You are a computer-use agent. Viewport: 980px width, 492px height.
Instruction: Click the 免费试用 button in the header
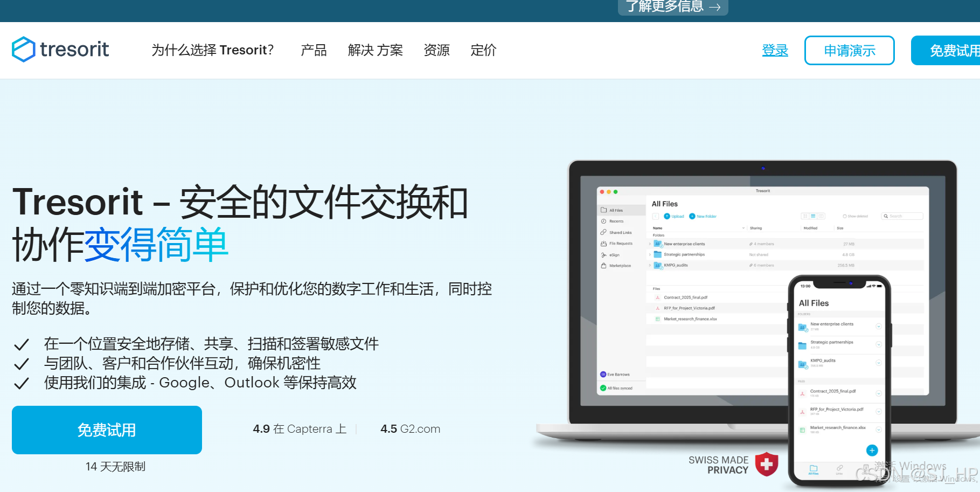point(946,51)
